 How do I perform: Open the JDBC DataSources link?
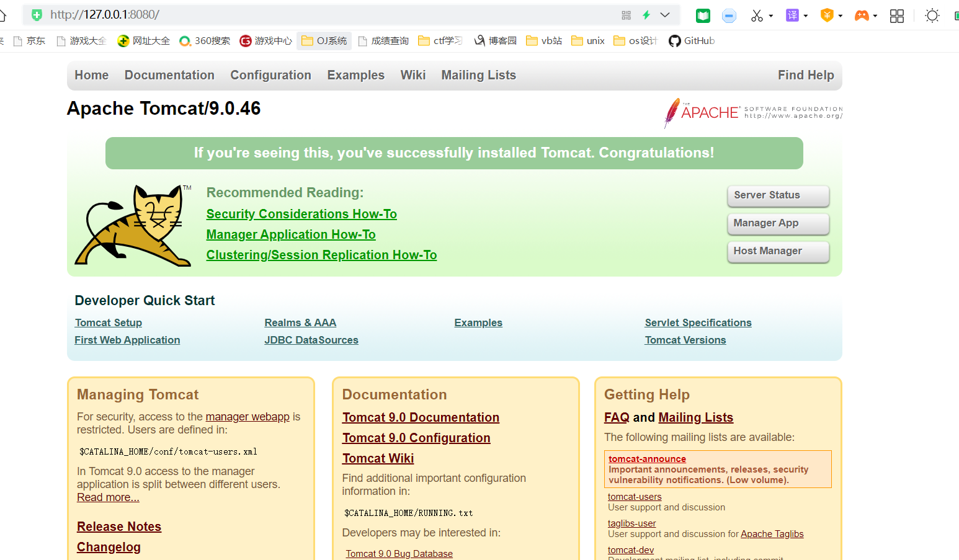pyautogui.click(x=311, y=340)
